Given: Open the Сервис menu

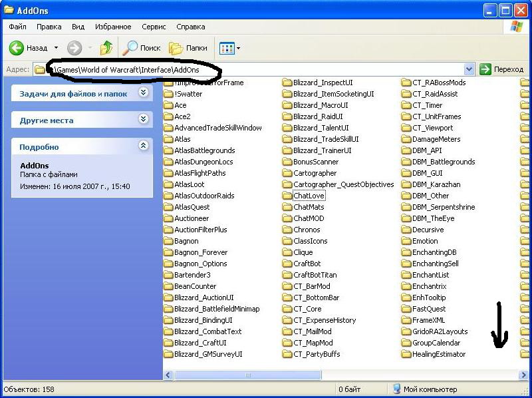Looking at the screenshot, I should point(154,27).
